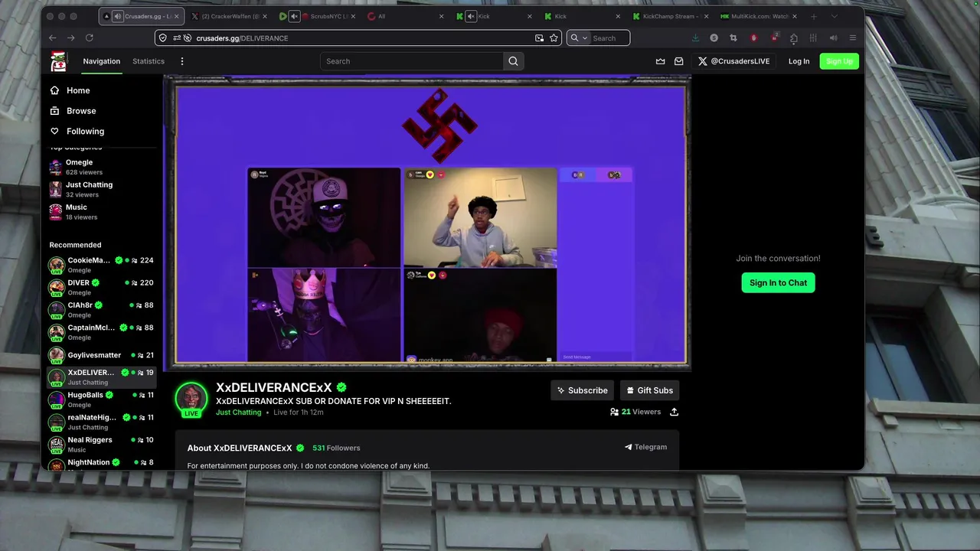Open the browser hamburger menu
The height and width of the screenshot is (551, 980).
pyautogui.click(x=853, y=37)
